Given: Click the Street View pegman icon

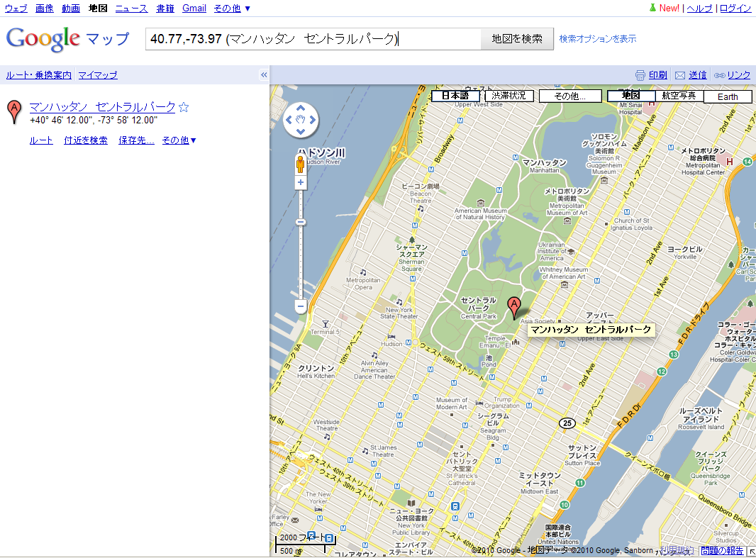Looking at the screenshot, I should coord(301,164).
